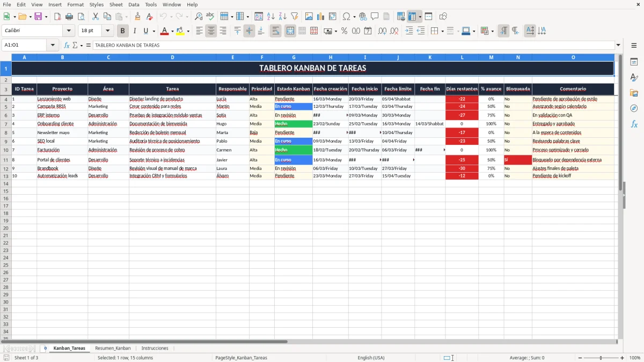Click the Merge and Center Cells icon
Screen dimensions: 644x362
[290, 31]
